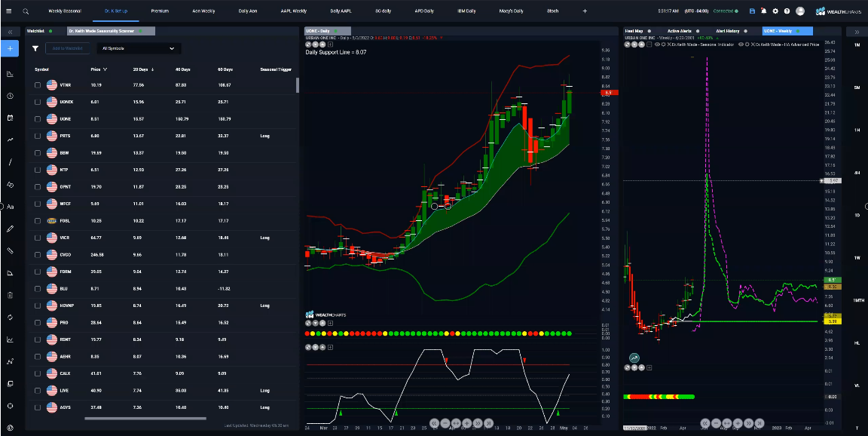
Task: Click the filter funnel icon in scanner
Action: coord(35,49)
